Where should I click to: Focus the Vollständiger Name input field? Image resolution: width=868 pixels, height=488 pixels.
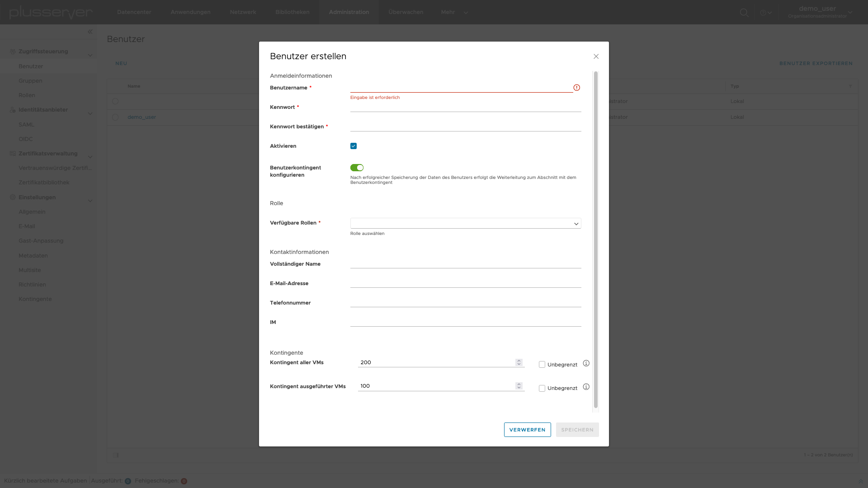point(466,263)
